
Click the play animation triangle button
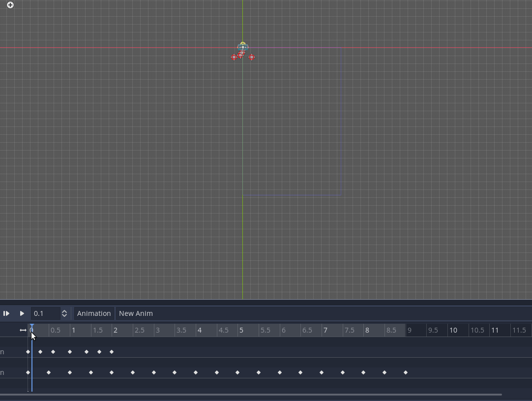click(x=22, y=313)
